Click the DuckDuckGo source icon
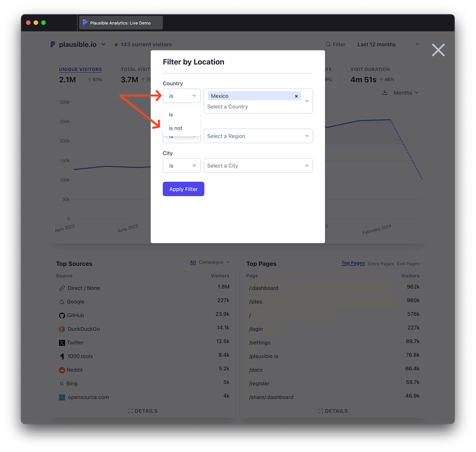 coord(62,329)
